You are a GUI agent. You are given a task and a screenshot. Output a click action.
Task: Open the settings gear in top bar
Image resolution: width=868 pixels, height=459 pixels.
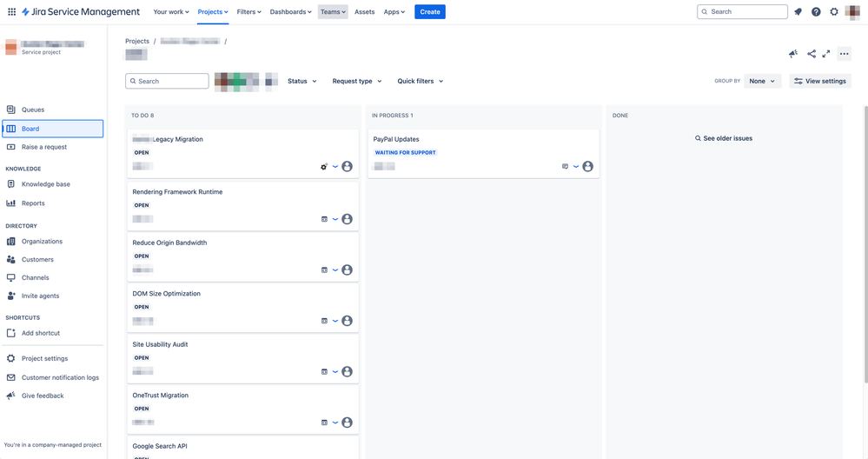coord(834,11)
